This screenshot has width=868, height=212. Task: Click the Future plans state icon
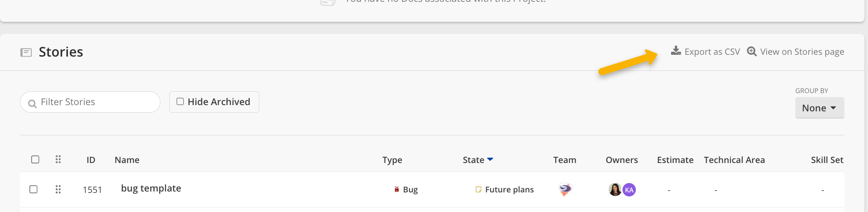pyautogui.click(x=479, y=189)
